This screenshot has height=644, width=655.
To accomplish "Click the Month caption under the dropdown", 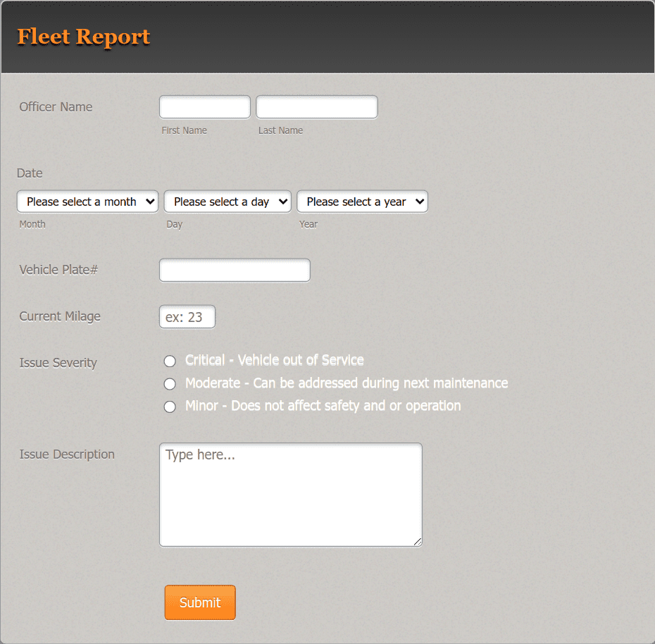I will (32, 224).
